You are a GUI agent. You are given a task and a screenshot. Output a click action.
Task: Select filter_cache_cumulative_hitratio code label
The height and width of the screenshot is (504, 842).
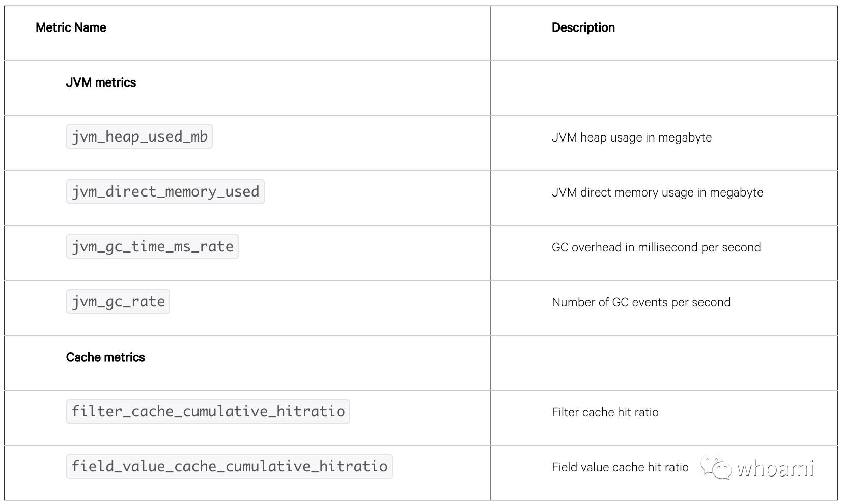pyautogui.click(x=208, y=411)
